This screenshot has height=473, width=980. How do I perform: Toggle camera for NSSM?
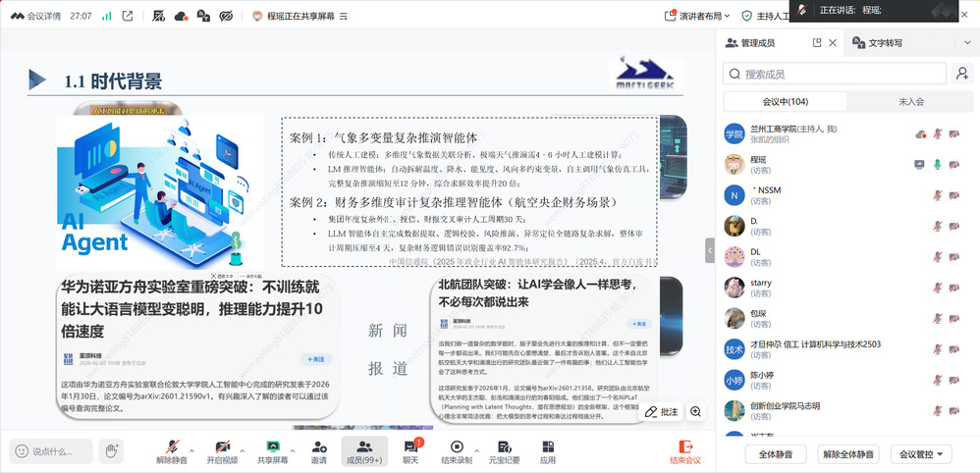pyautogui.click(x=953, y=195)
